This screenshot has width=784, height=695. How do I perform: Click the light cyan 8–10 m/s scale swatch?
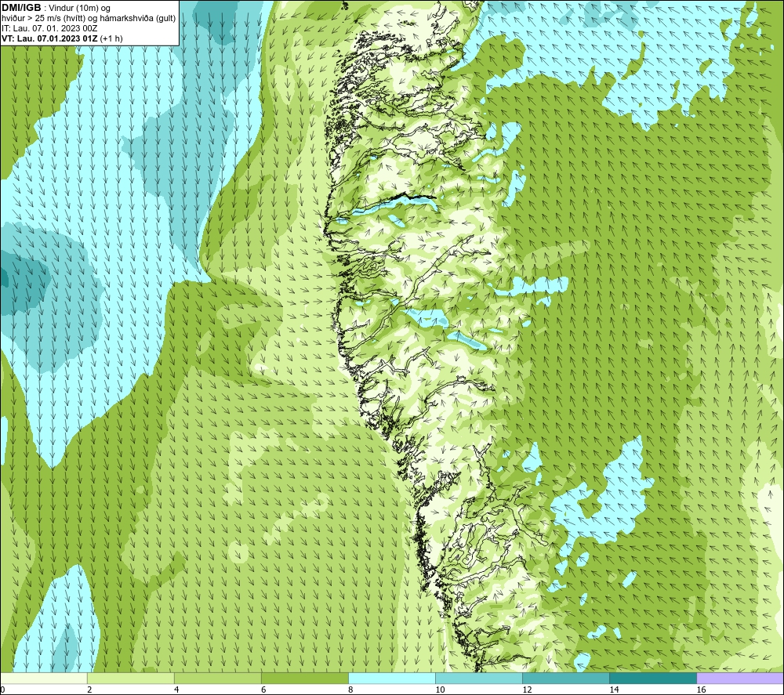tap(391, 678)
